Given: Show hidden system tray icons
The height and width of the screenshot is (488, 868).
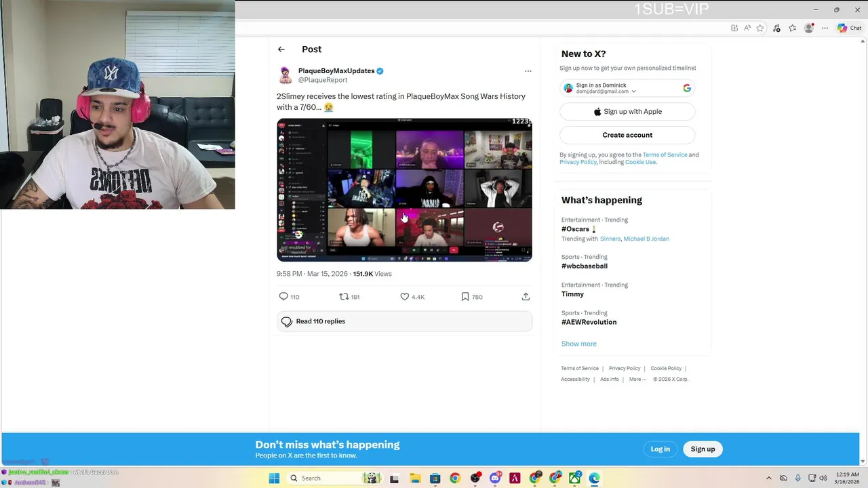Looking at the screenshot, I should 768,479.
